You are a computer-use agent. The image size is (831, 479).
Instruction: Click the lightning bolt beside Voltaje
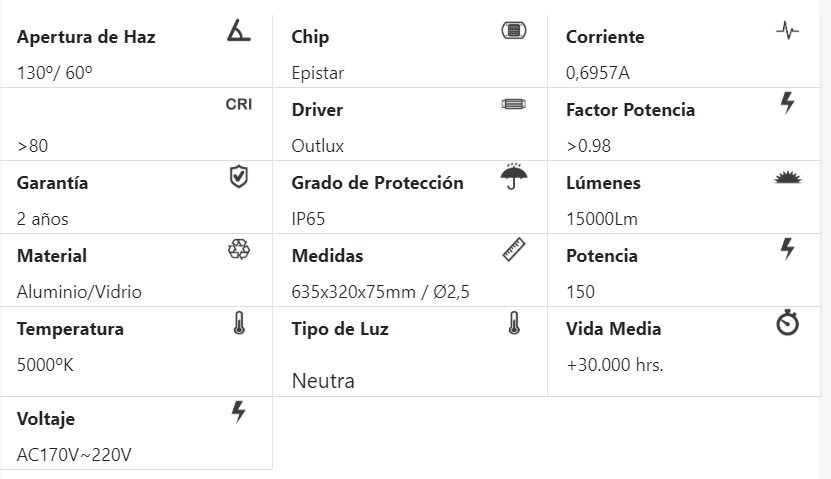[x=238, y=412]
